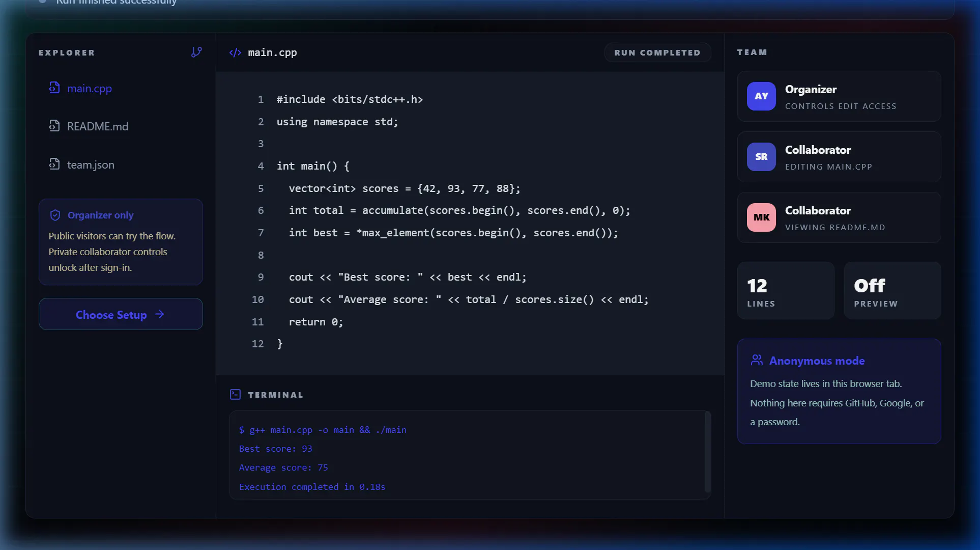
Task: Click the EXPLORER panel heading
Action: coord(67,52)
